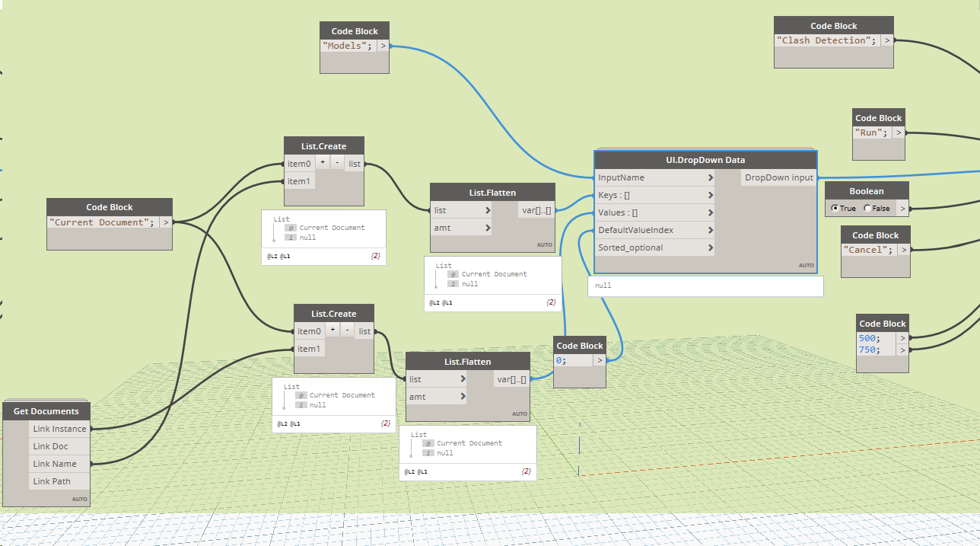Click the list input port on lower List.Flatten

tap(463, 378)
